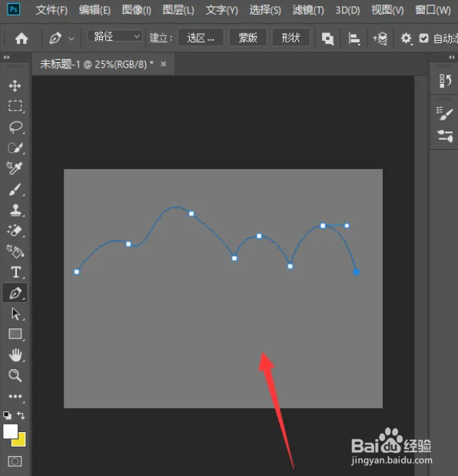Screen dimensions: 458x476
Task: Click the Home icon in options bar
Action: (22, 38)
